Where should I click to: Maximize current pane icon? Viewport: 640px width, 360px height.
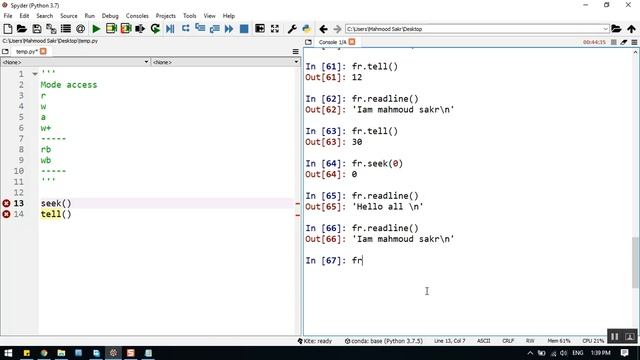pyautogui.click(x=260, y=29)
